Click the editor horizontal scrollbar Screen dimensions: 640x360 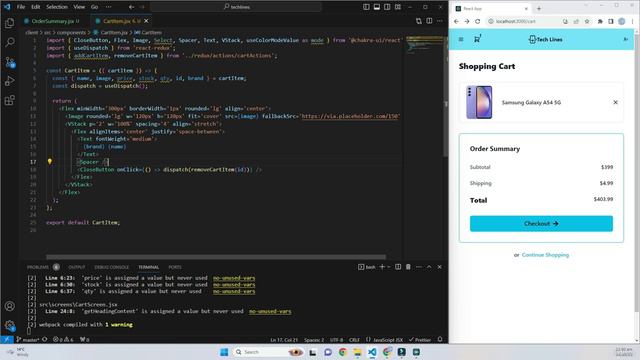tap(216, 257)
